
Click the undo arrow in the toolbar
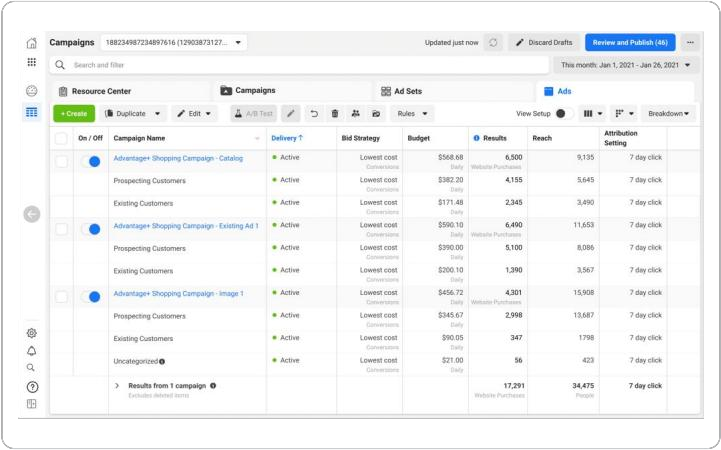tap(314, 114)
